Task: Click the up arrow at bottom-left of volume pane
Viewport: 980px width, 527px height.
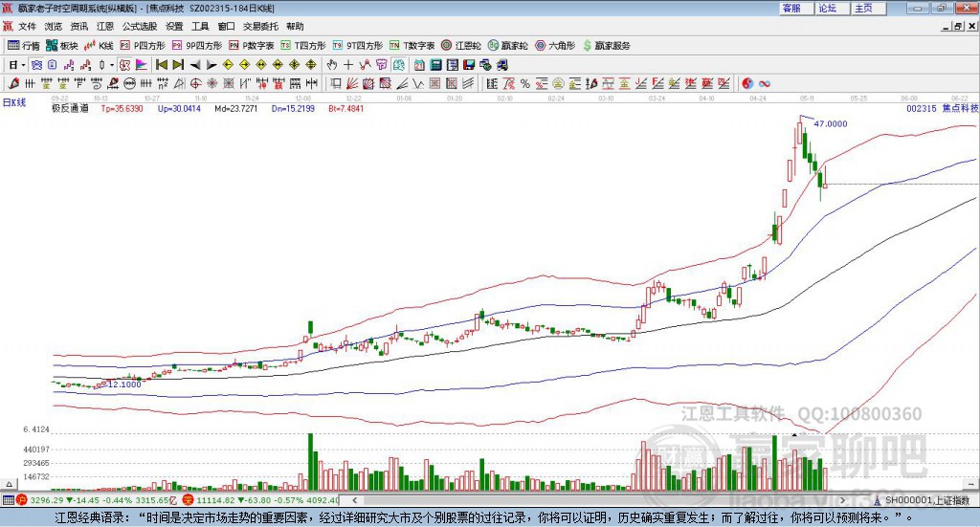Action: [9, 485]
